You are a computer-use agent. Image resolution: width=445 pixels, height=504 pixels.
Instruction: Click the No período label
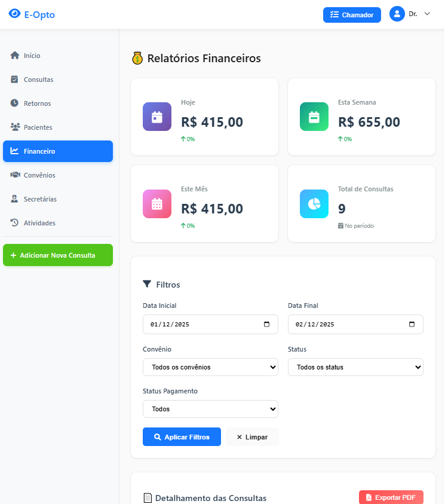click(359, 226)
